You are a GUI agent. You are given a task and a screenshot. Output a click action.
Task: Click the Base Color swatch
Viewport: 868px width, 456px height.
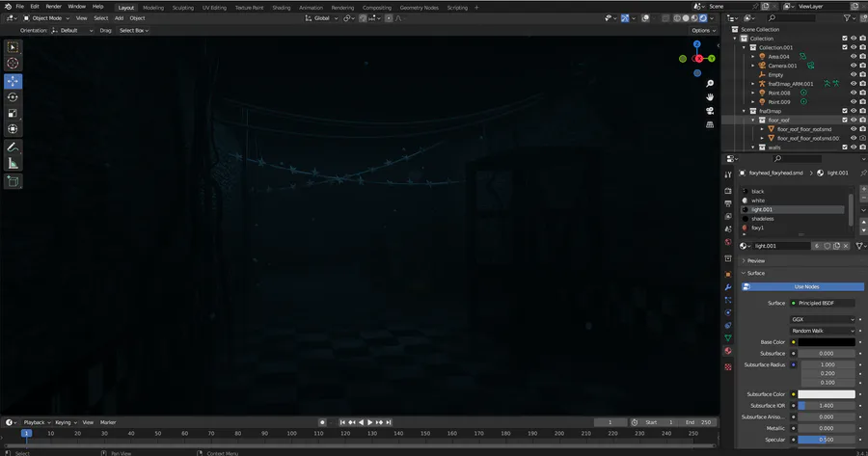(827, 342)
